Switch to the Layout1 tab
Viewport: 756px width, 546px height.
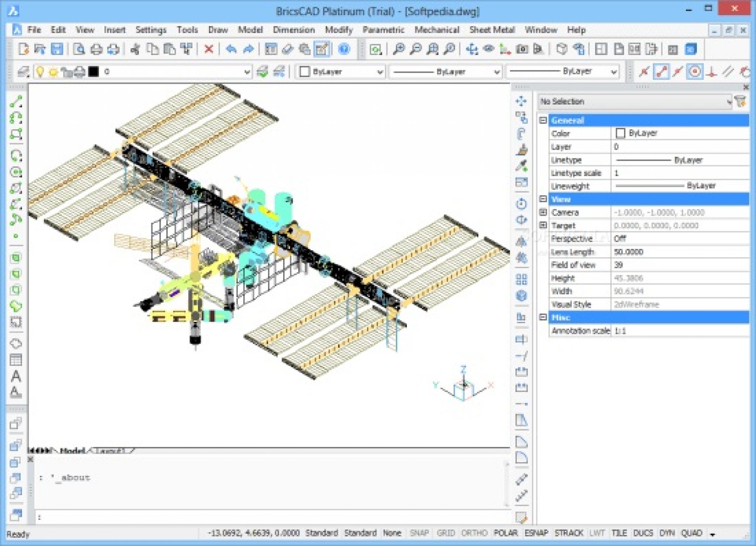click(x=111, y=451)
